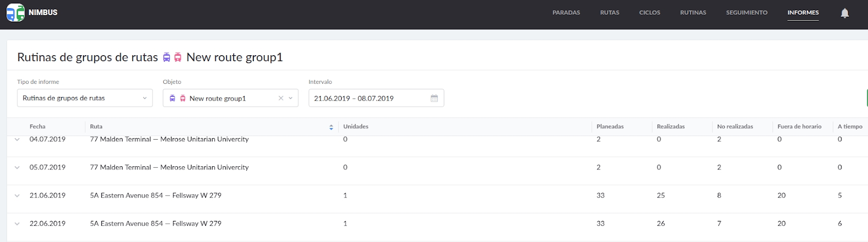Expand the 05.07.2019 row
868x242 pixels.
(17, 168)
